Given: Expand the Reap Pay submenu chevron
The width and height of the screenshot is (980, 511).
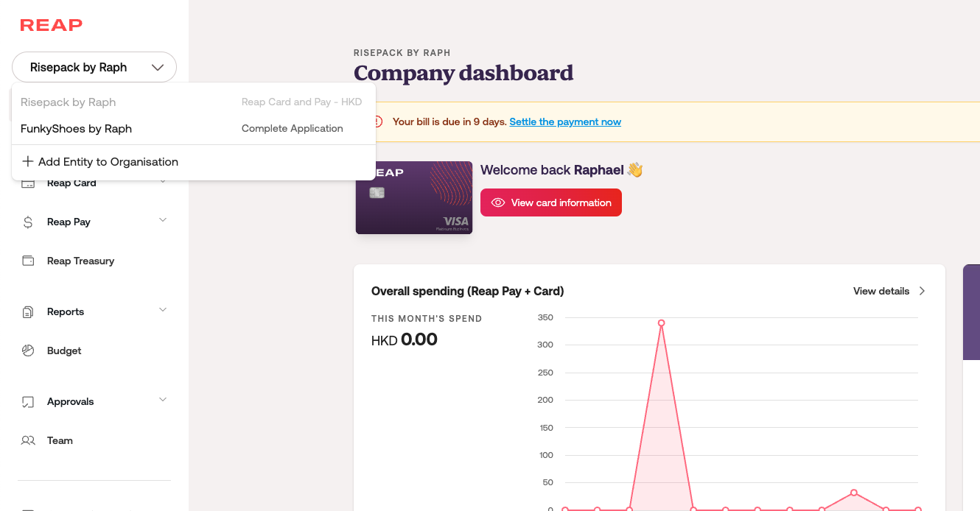Looking at the screenshot, I should pos(163,220).
